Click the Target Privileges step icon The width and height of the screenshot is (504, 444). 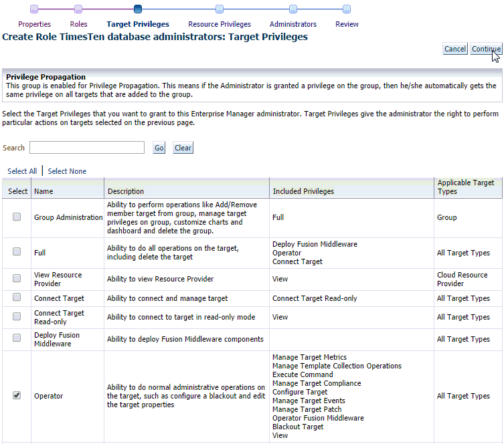138,9
